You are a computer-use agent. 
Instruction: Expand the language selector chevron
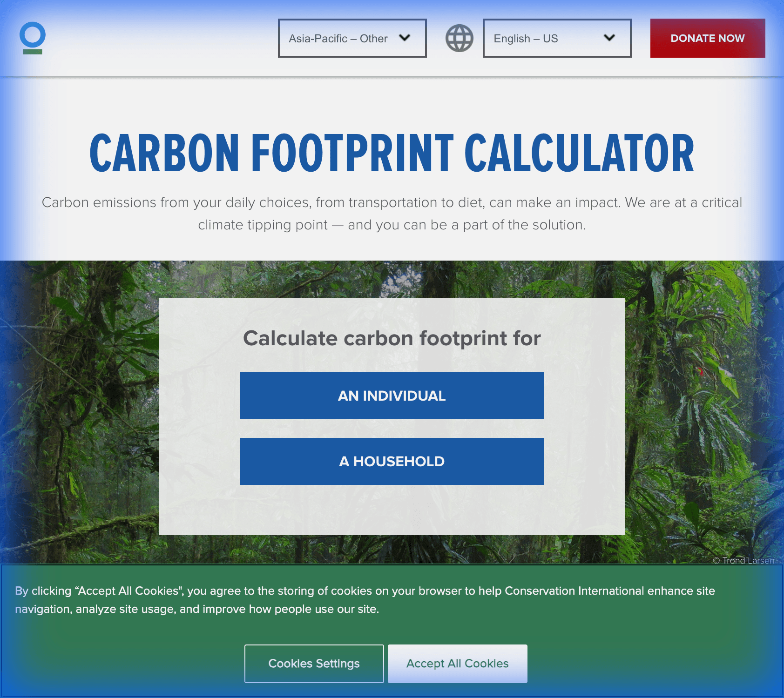click(609, 39)
